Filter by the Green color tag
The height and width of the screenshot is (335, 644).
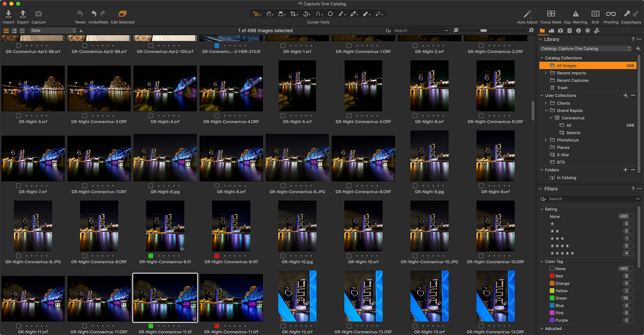(561, 298)
